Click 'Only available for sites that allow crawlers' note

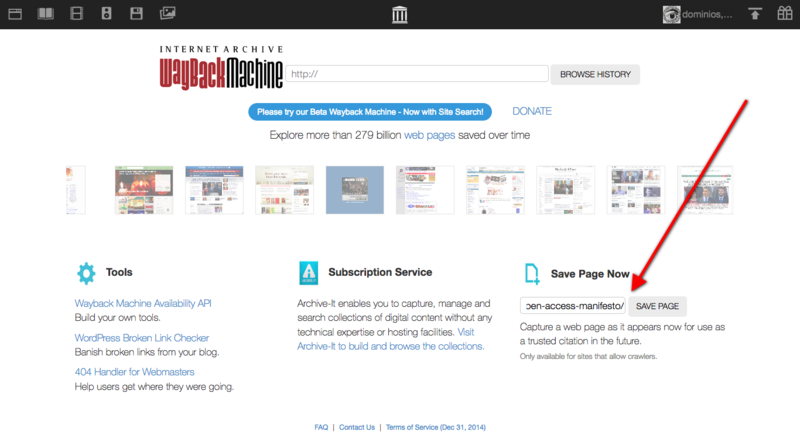click(588, 356)
